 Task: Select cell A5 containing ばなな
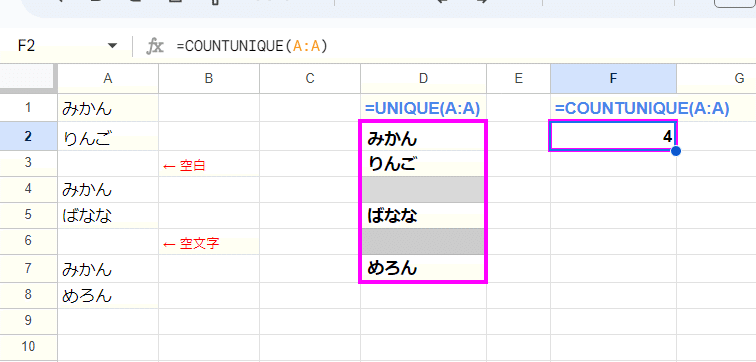(x=108, y=215)
